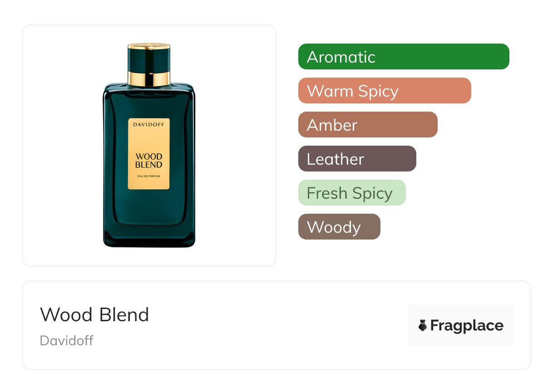The height and width of the screenshot is (392, 553).
Task: Click the gold collar at the bottle neck
Action: (149, 78)
